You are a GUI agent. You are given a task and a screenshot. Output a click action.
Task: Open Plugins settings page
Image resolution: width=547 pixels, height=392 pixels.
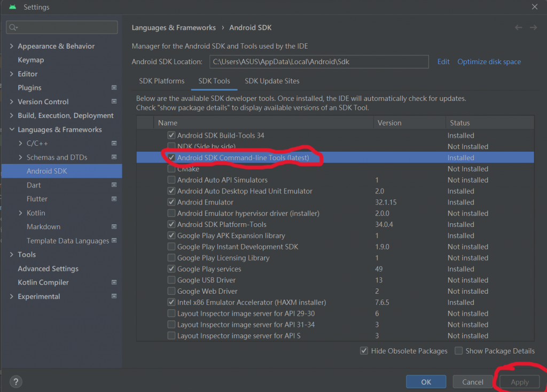click(30, 88)
